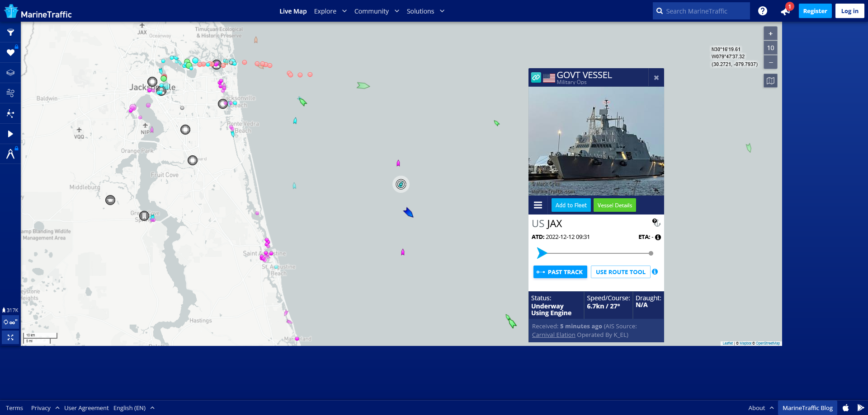
Task: Expand the Explore menu
Action: 330,11
